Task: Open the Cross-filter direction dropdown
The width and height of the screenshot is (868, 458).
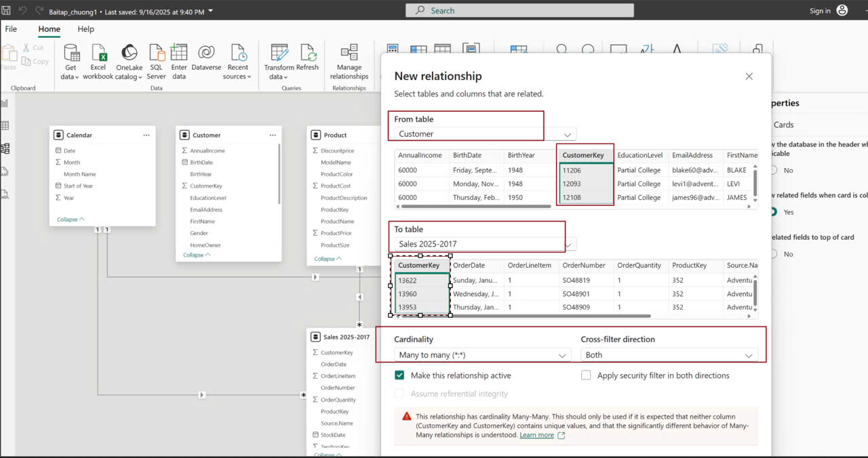Action: 669,355
